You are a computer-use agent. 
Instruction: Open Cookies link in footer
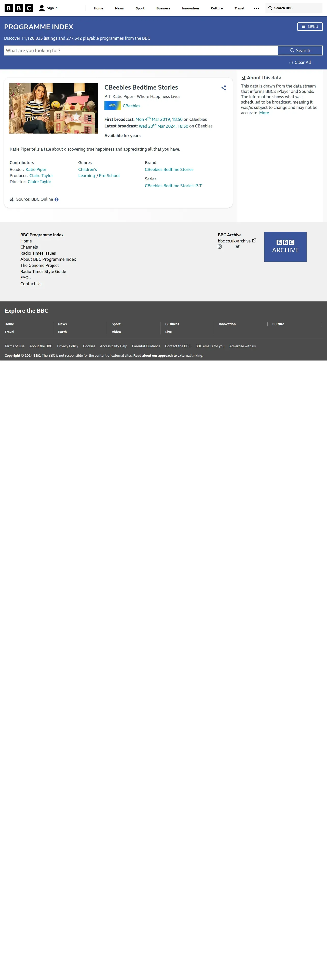point(89,346)
